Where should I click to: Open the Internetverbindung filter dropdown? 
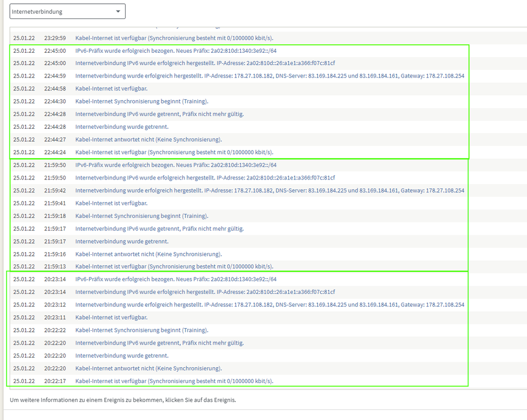click(67, 12)
